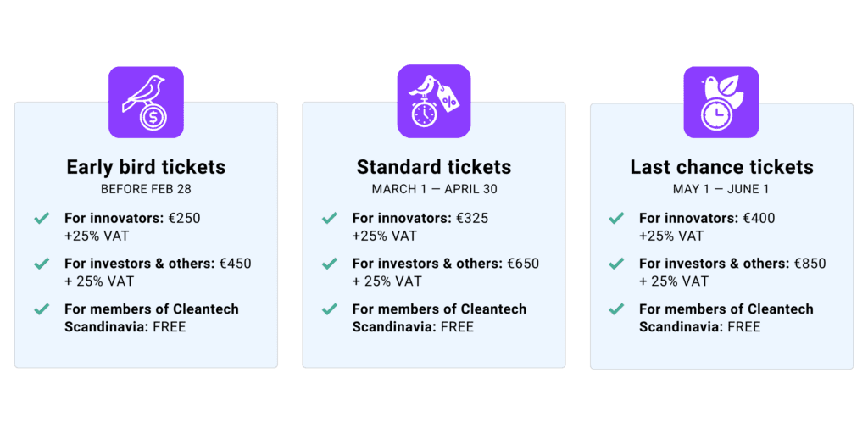Click checkmark beside Last chance Cleantech members
The height and width of the screenshot is (434, 868).
pyautogui.click(x=616, y=309)
